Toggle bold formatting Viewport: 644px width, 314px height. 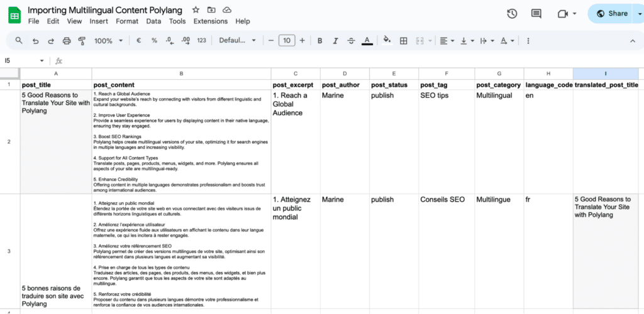pyautogui.click(x=320, y=41)
